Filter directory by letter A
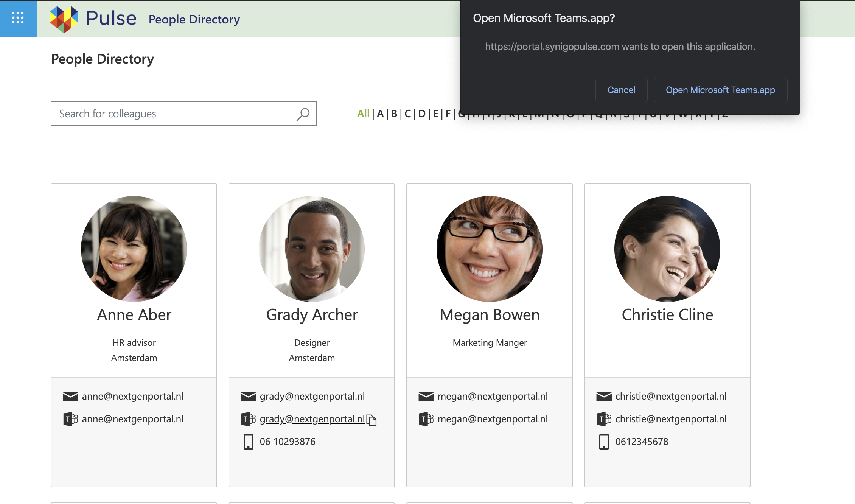The width and height of the screenshot is (855, 504). click(x=380, y=114)
